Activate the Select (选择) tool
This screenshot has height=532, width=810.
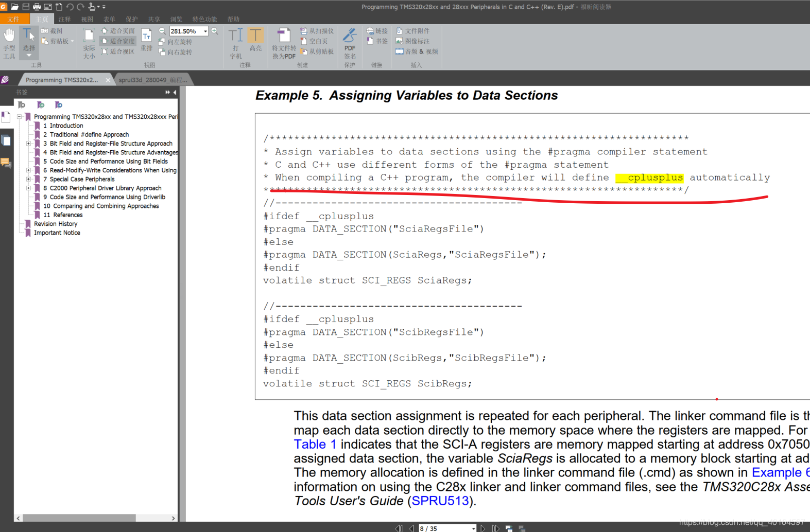tap(29, 44)
